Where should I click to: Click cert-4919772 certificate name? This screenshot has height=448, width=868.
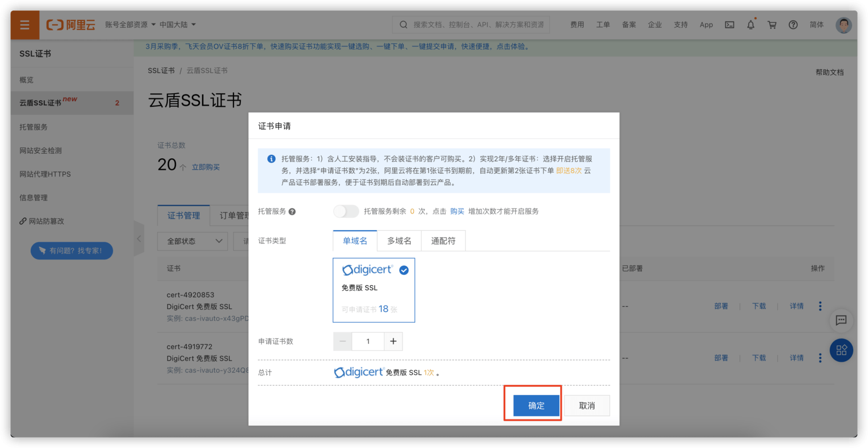coord(190,346)
